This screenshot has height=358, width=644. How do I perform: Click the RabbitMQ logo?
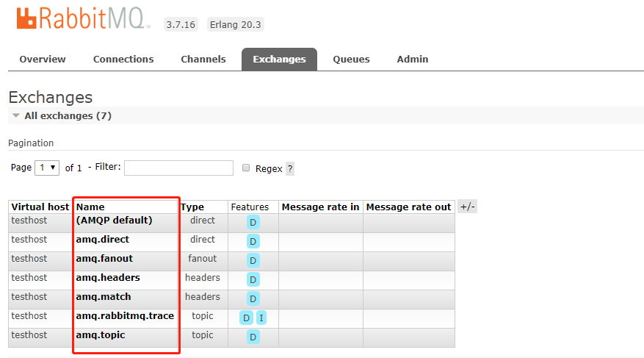84,18
